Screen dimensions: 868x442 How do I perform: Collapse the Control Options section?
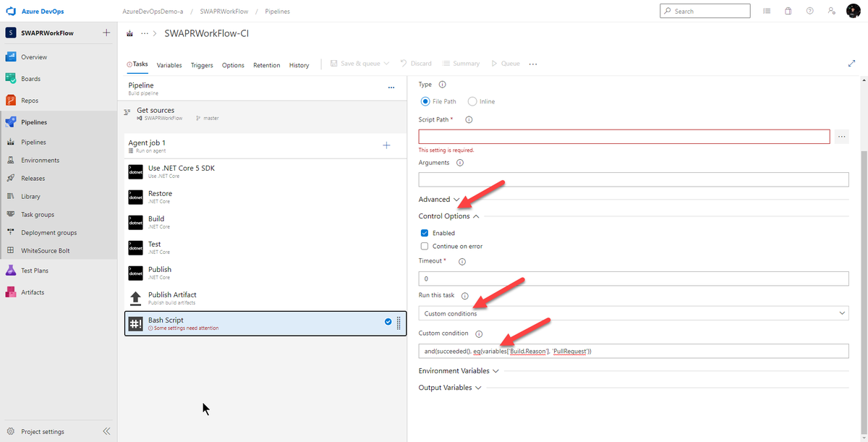point(449,216)
